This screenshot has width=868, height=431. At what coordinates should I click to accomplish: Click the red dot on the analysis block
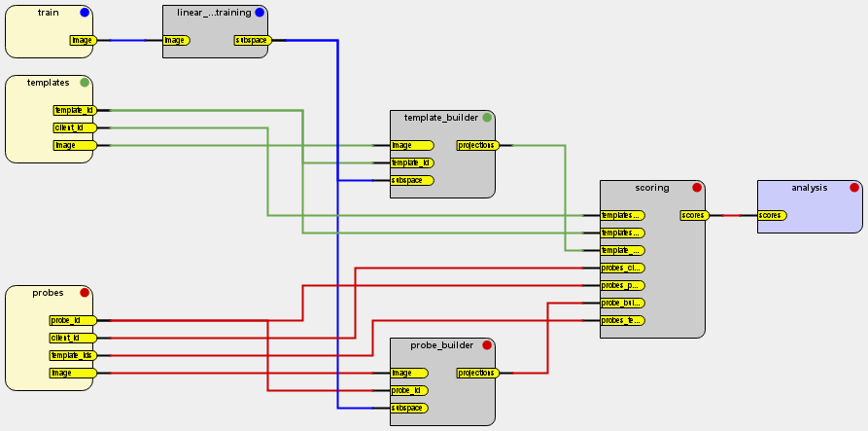854,188
